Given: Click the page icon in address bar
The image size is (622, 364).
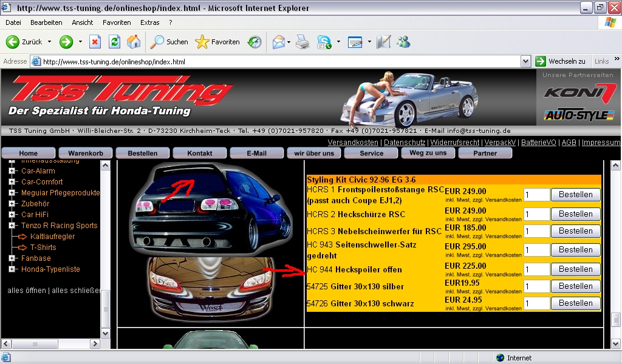Looking at the screenshot, I should click(x=36, y=61).
